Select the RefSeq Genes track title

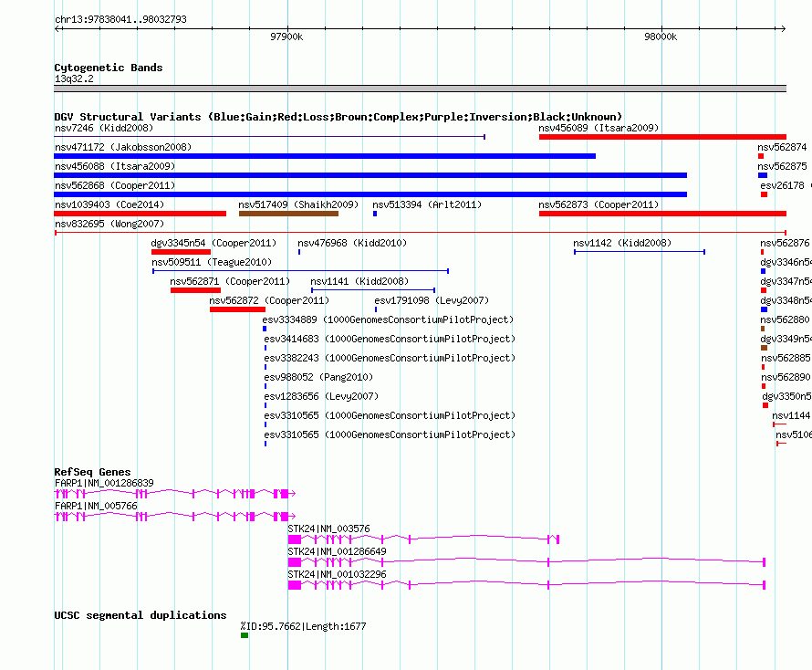(92, 472)
